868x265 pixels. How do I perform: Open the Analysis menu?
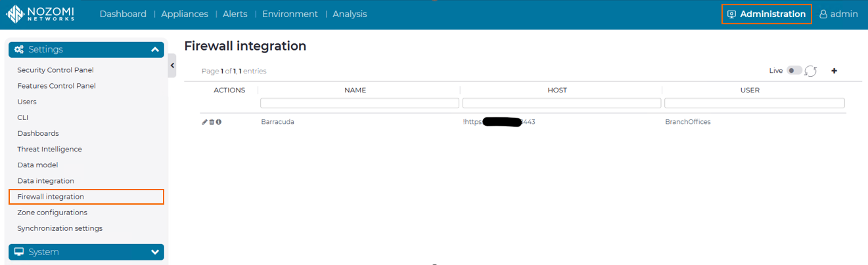(350, 14)
